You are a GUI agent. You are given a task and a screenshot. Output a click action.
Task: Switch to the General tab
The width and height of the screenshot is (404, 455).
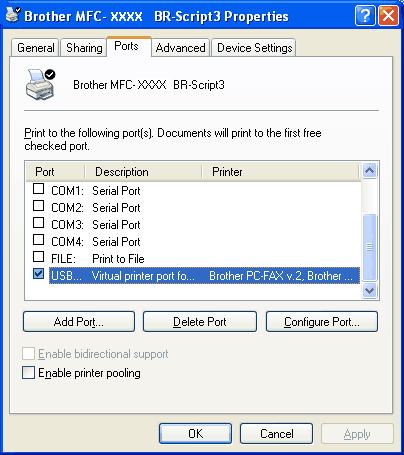coord(36,48)
